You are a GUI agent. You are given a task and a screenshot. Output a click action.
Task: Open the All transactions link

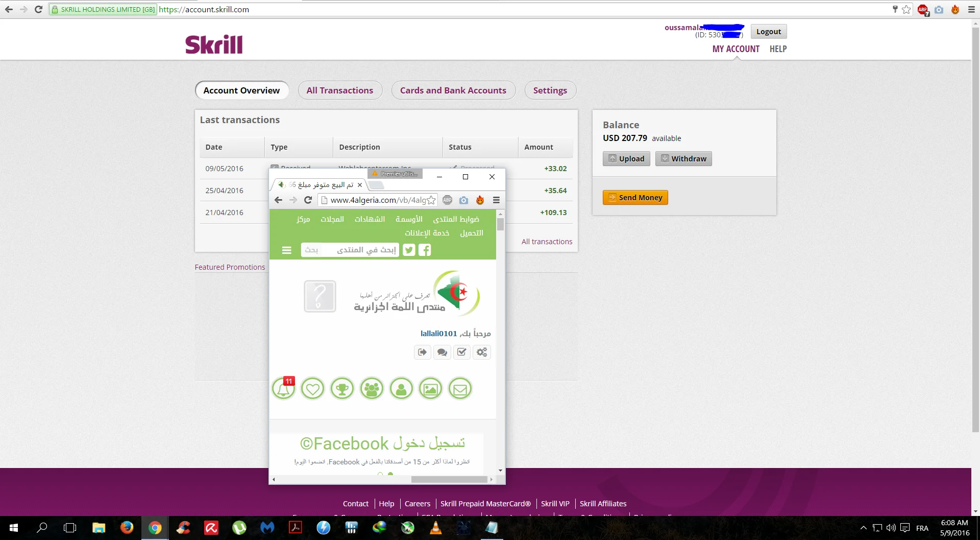[547, 242]
